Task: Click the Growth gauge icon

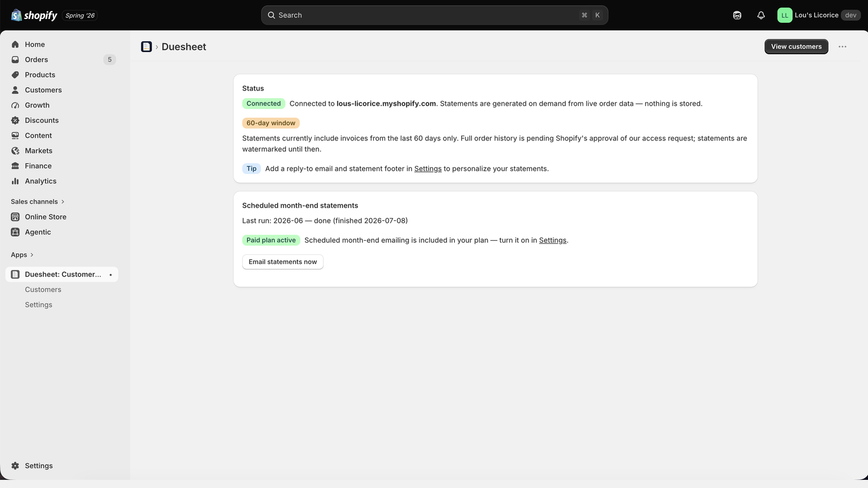Action: 15,105
